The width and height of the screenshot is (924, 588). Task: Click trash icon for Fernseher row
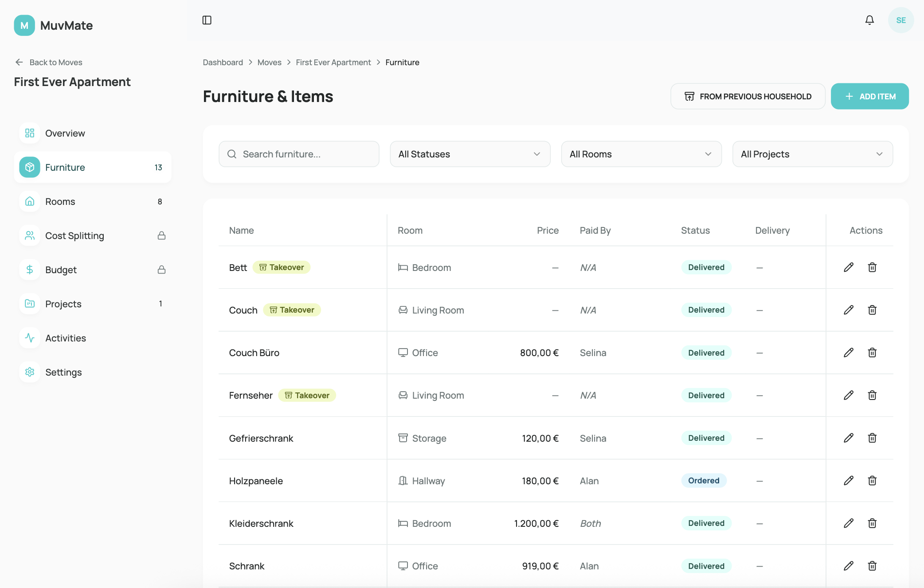pyautogui.click(x=872, y=395)
